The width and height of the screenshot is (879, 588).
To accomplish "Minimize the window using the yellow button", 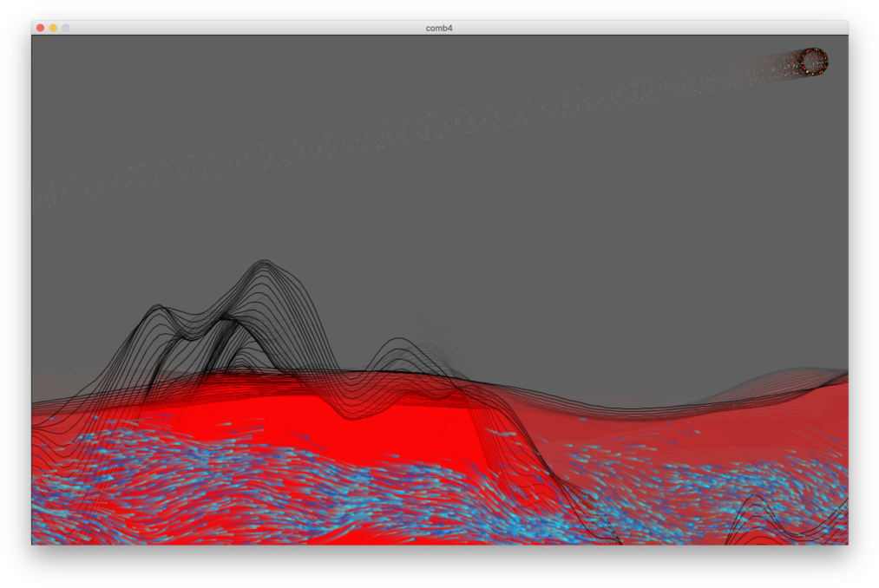I will pos(53,28).
